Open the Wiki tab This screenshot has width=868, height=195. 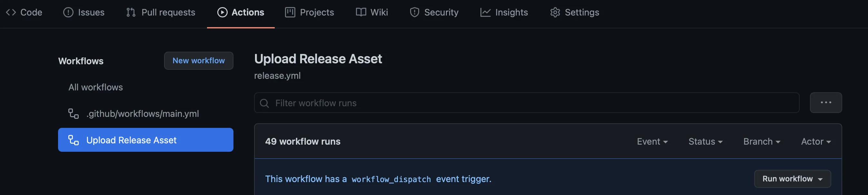(x=372, y=13)
